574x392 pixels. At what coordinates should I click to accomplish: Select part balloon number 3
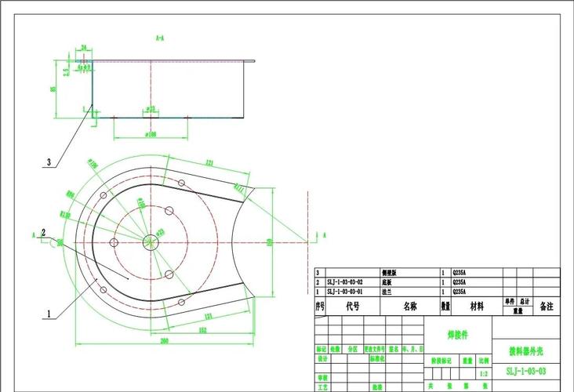pyautogui.click(x=49, y=163)
